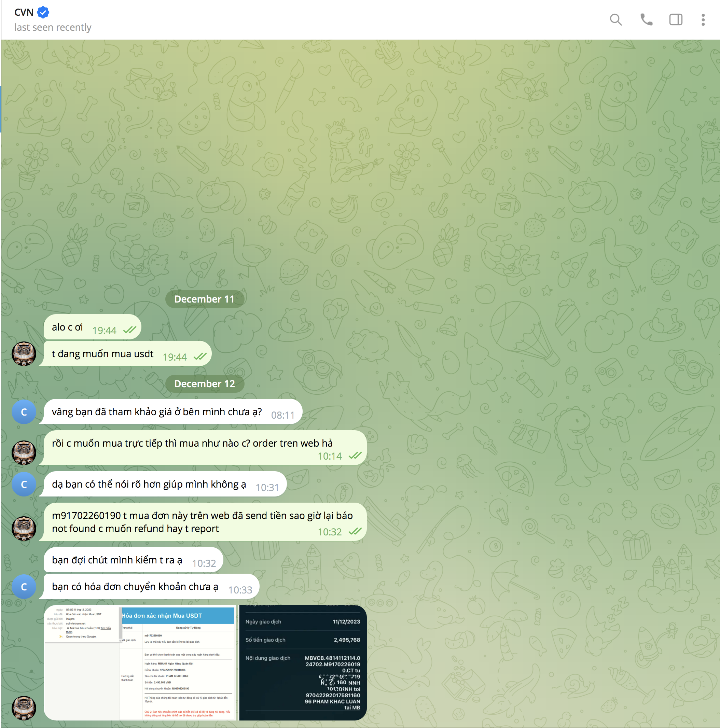Click the sender avatar beside 'mua usdt' message

pyautogui.click(x=24, y=354)
